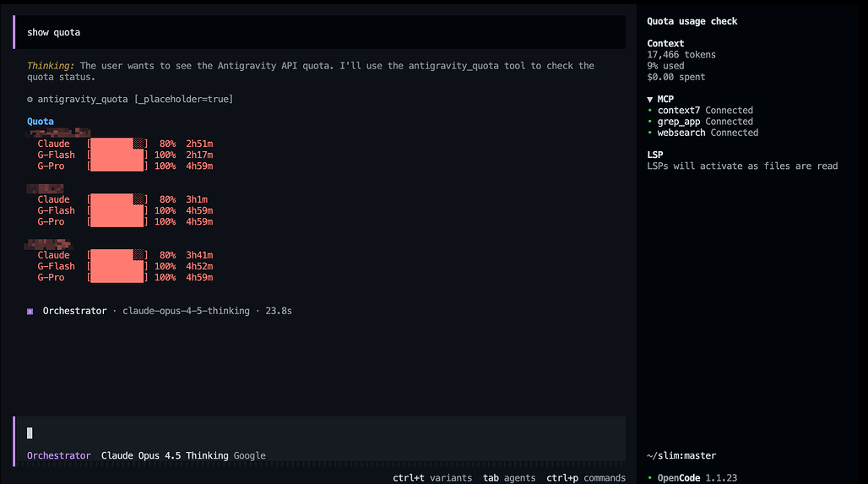Click the gear icon beside antigravity_quota
This screenshot has height=484, width=868.
[x=30, y=100]
